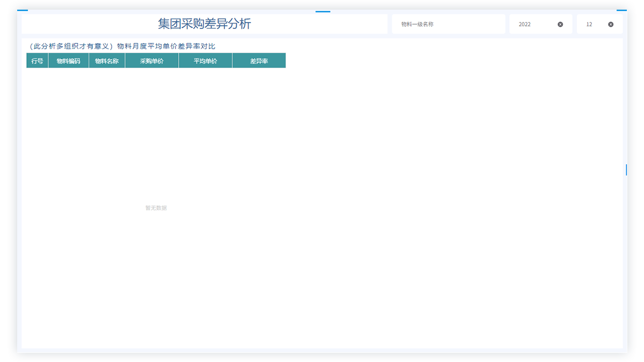
Task: Click the 物料名称 column header
Action: click(107, 61)
